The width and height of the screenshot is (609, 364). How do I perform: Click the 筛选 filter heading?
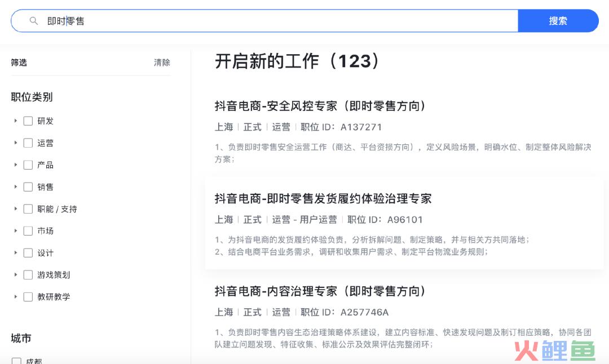[19, 63]
